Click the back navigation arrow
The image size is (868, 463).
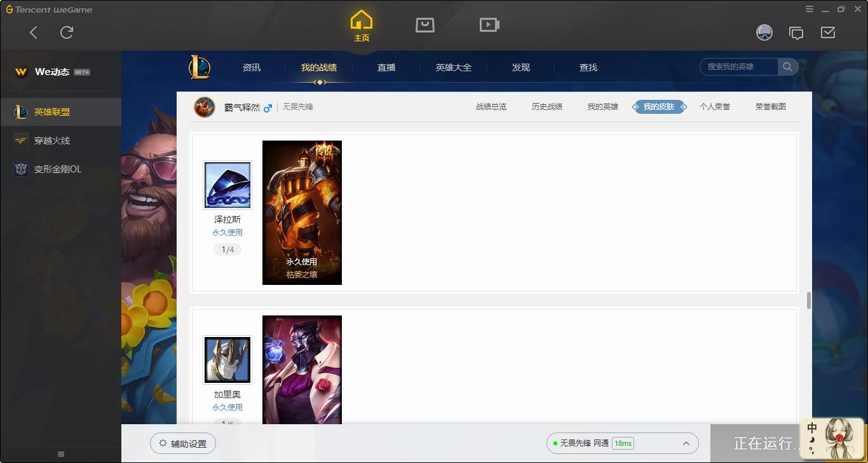click(x=34, y=32)
